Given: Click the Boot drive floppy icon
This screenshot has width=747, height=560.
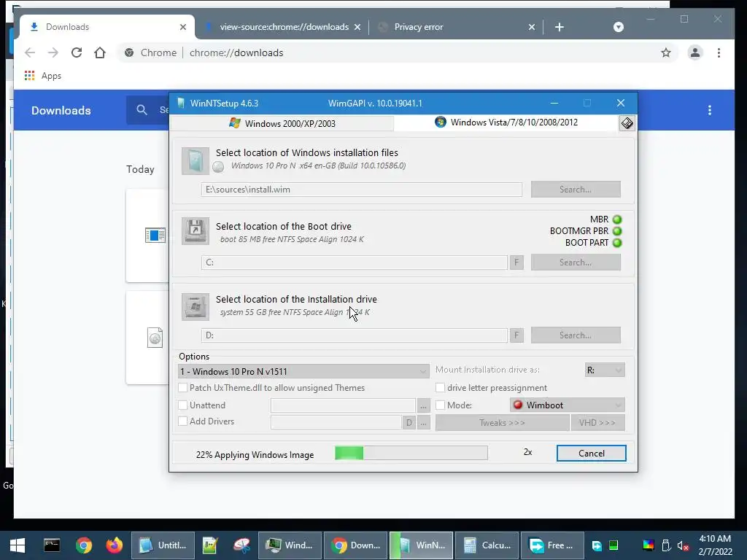Looking at the screenshot, I should coord(195,231).
